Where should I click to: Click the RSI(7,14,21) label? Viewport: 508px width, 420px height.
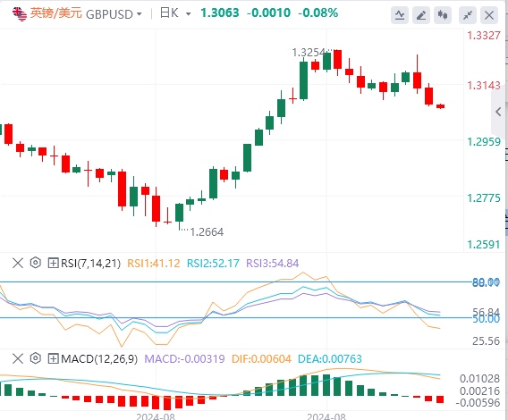point(90,264)
